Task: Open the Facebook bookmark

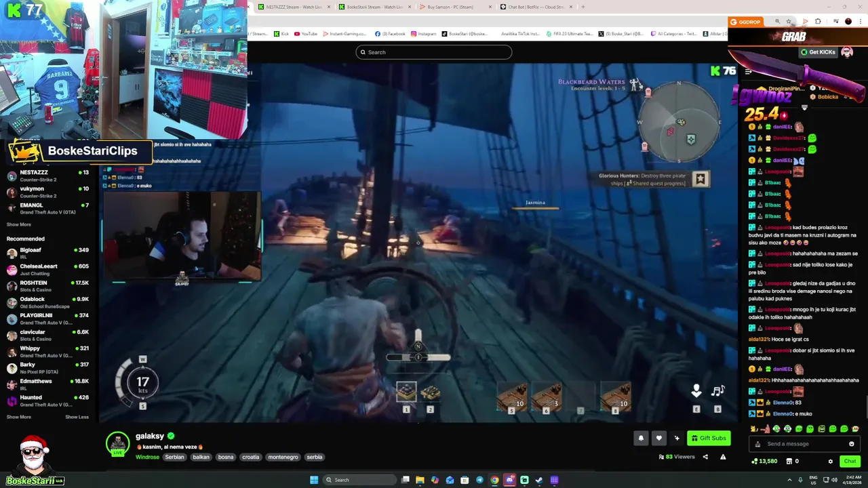Action: 390,34
